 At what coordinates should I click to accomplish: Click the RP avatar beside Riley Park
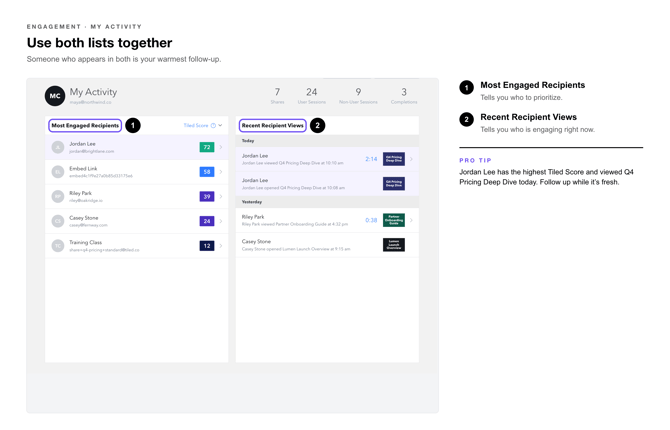(x=58, y=197)
